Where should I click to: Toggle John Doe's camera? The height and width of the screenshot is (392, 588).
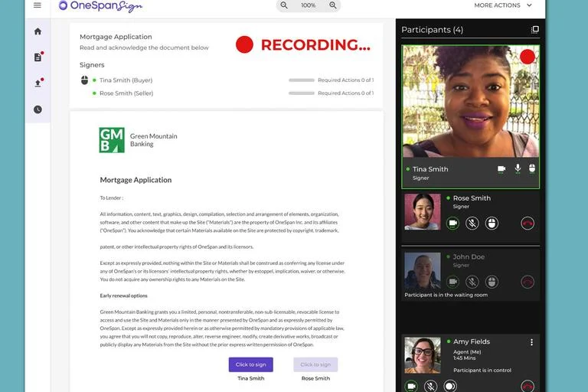(x=452, y=282)
